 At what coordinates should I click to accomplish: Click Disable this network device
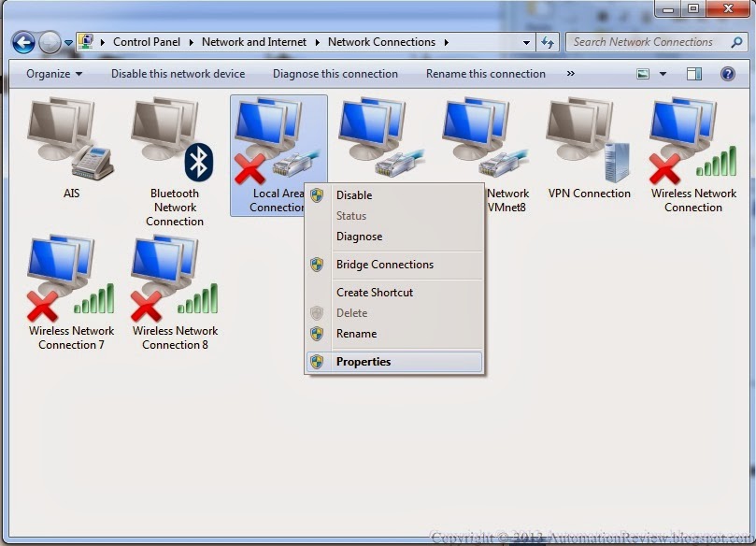click(x=178, y=73)
